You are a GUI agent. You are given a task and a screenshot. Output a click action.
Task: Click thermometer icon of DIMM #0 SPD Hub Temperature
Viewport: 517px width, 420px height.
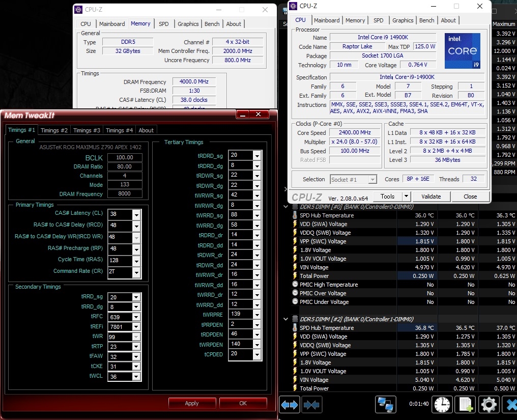(x=295, y=215)
